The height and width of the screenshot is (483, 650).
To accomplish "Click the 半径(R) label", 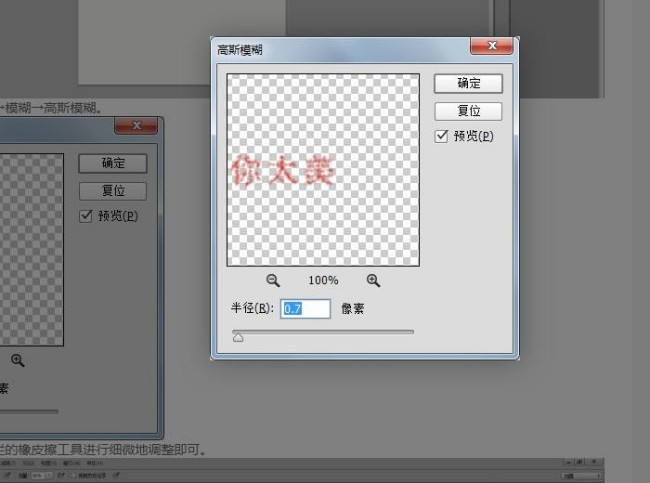I will tap(254, 309).
